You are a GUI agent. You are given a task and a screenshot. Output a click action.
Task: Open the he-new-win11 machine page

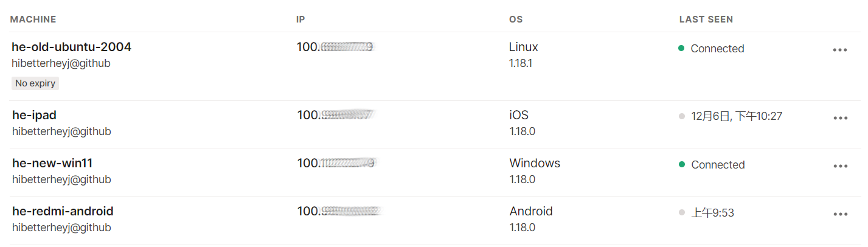click(x=52, y=163)
